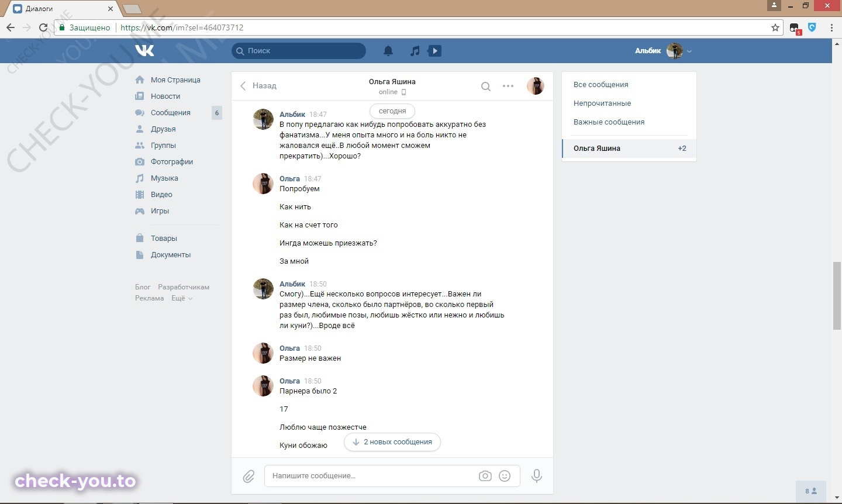Image resolution: width=842 pixels, height=504 pixels.
Task: Focus the VK Поиск search field
Action: 299,51
